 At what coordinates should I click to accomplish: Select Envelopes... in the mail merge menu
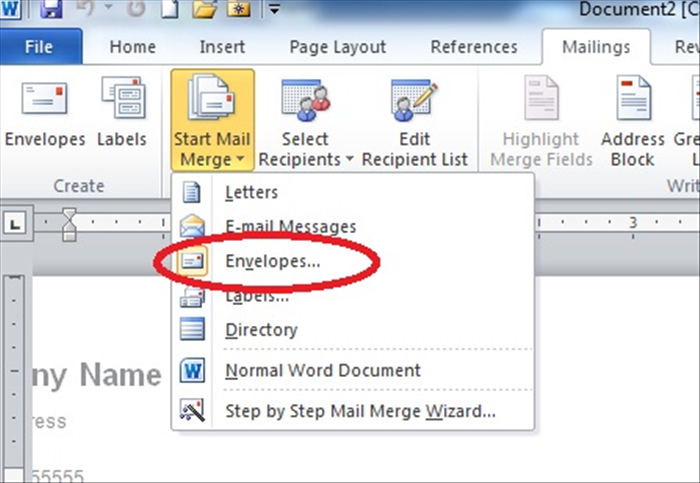coord(353,261)
